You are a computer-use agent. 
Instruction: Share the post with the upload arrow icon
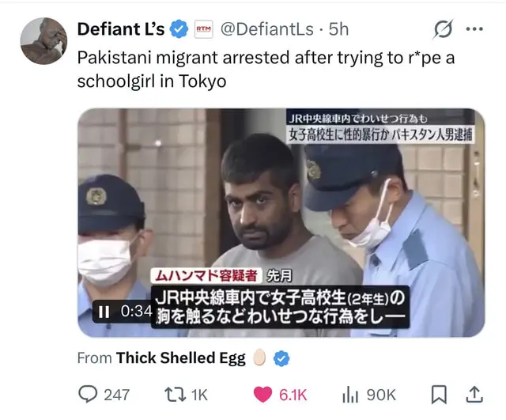pyautogui.click(x=474, y=394)
